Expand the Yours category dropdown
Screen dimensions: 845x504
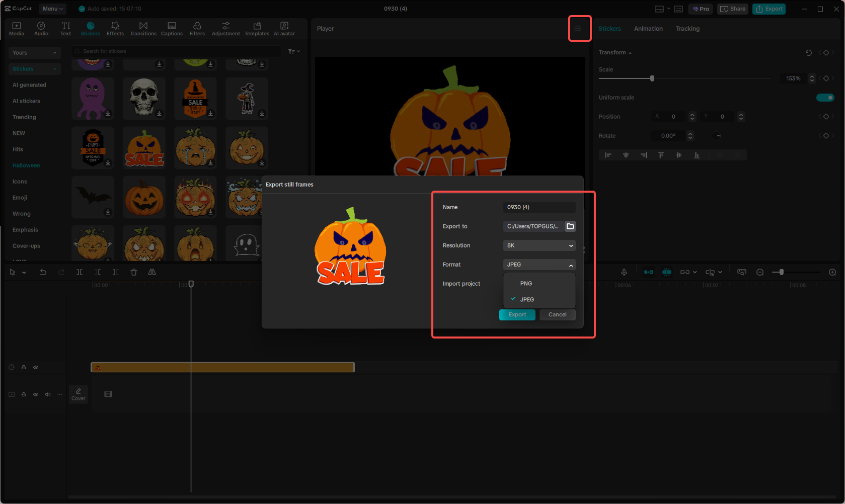pos(35,53)
